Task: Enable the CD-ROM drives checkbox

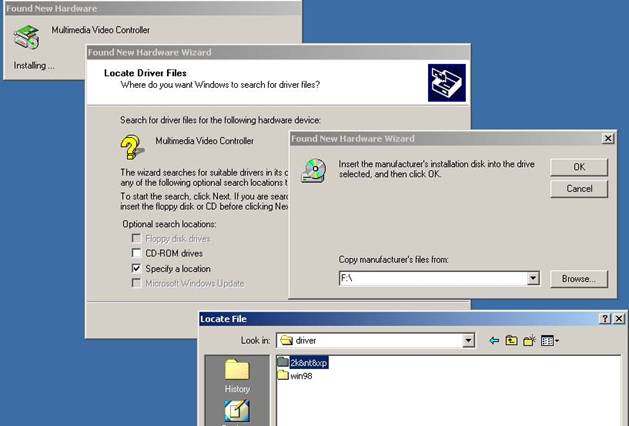Action: (137, 254)
